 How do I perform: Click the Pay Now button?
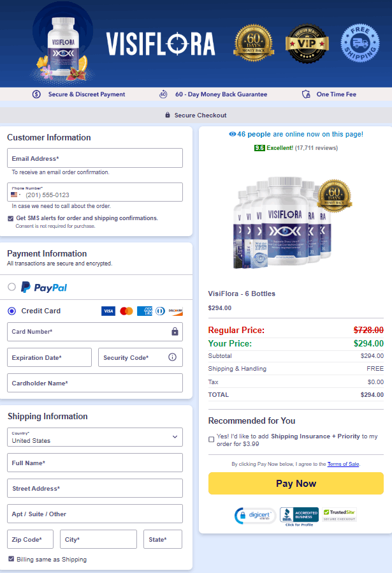pyautogui.click(x=296, y=484)
